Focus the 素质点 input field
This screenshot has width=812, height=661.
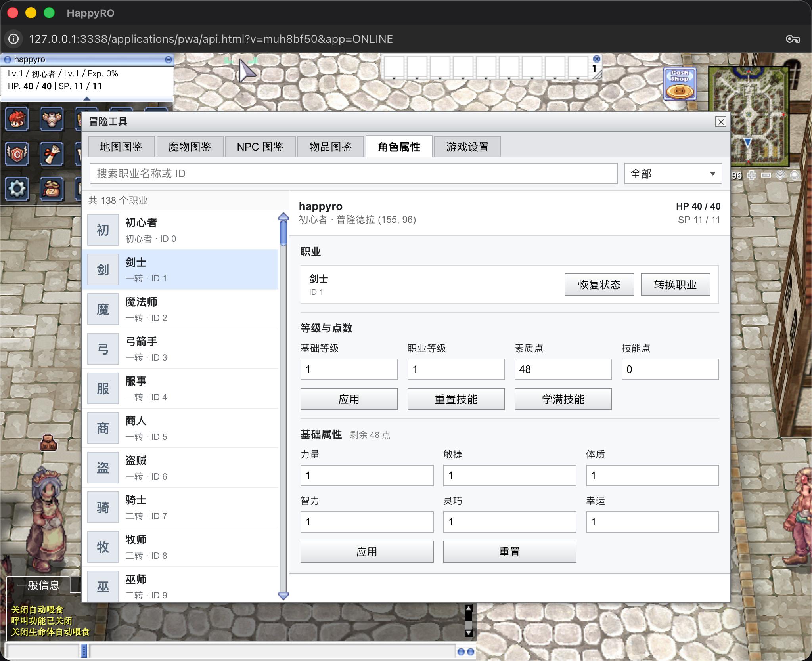(563, 369)
